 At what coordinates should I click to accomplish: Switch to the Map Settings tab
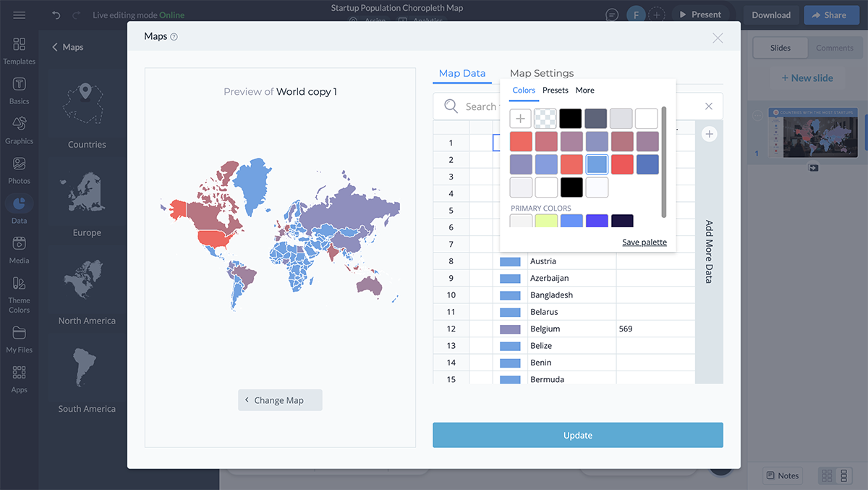click(541, 73)
